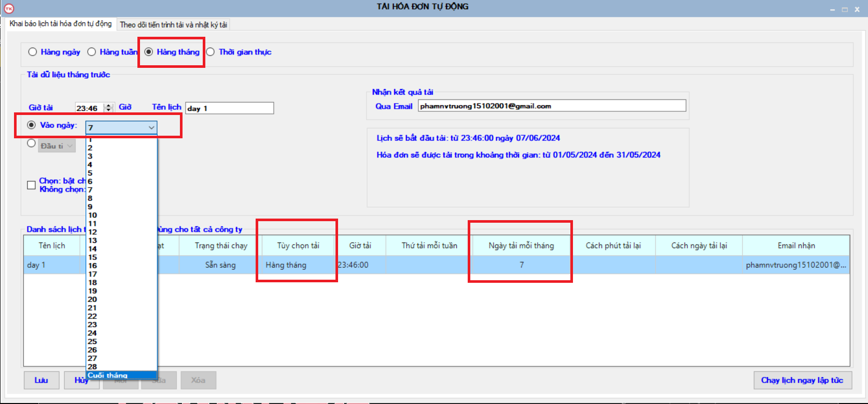Adjust 'Giờ tải' time spinner arrows

click(108, 108)
